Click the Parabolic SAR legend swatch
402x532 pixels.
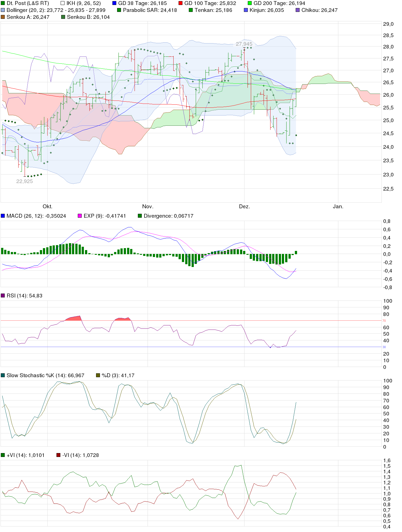point(119,10)
